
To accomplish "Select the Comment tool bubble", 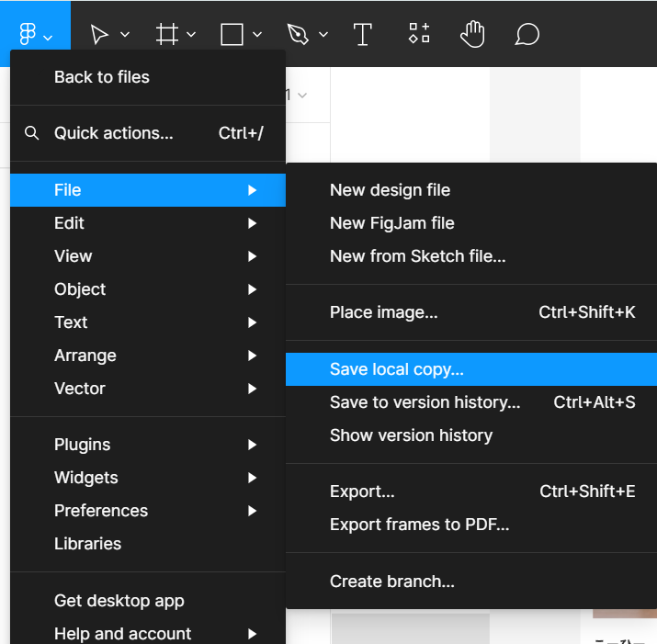I will click(527, 35).
